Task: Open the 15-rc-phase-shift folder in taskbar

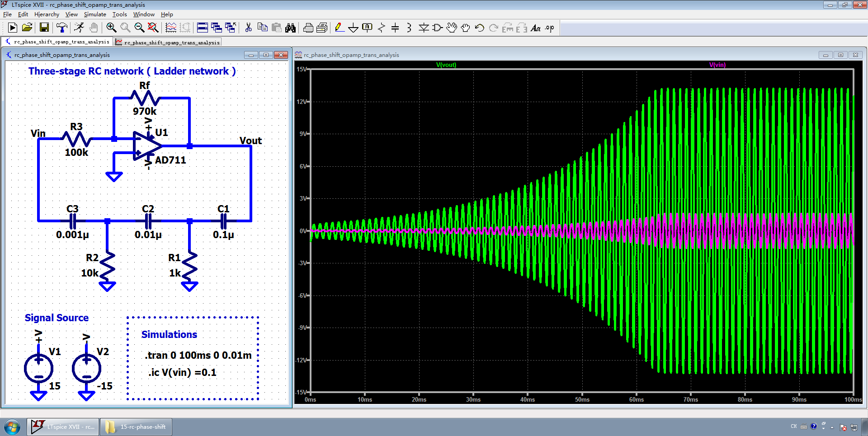Action: click(x=137, y=427)
